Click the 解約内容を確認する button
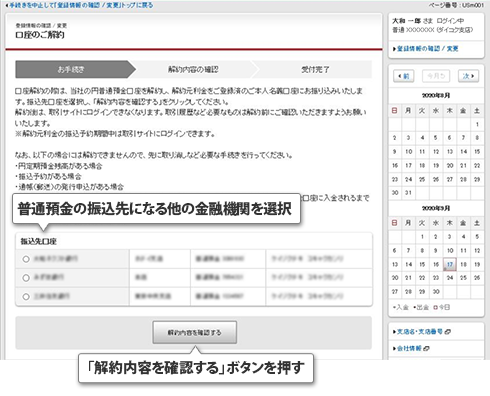Viewport: 490px width, 396px height. (195, 332)
